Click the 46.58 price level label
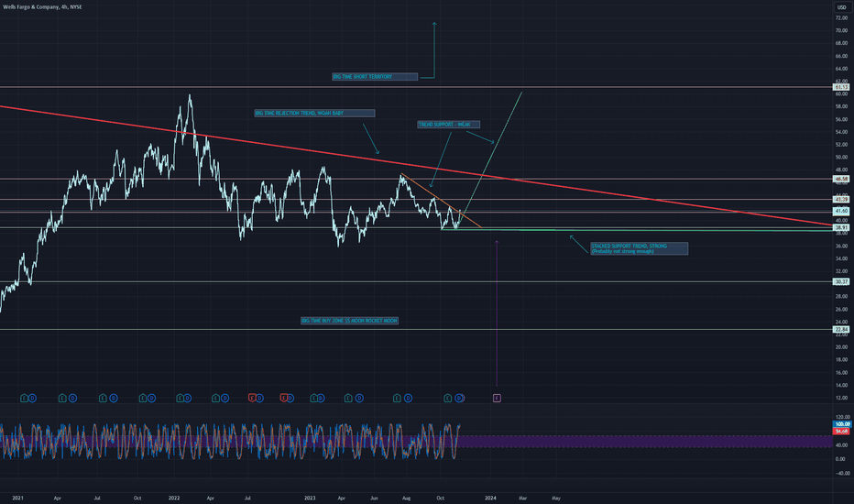This screenshot has width=854, height=504. pos(841,179)
